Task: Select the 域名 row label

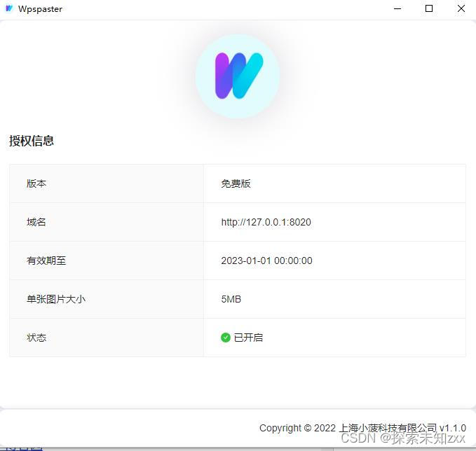Action: 36,222
